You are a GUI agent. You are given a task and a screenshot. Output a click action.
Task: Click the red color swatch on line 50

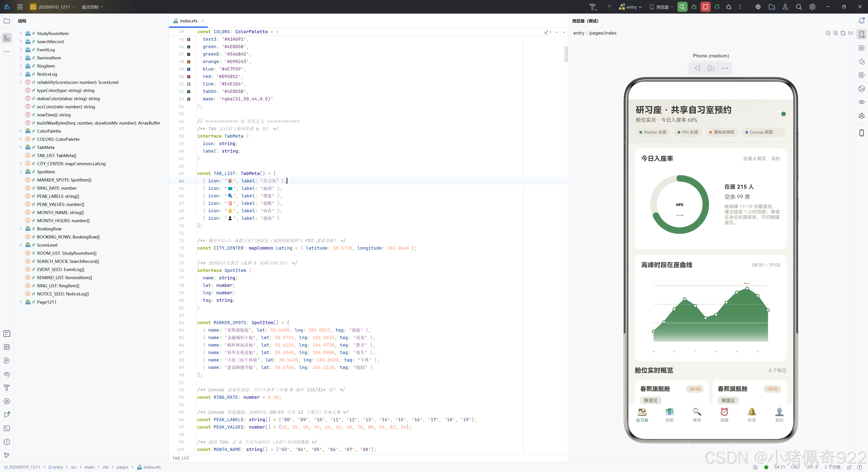tap(189, 76)
